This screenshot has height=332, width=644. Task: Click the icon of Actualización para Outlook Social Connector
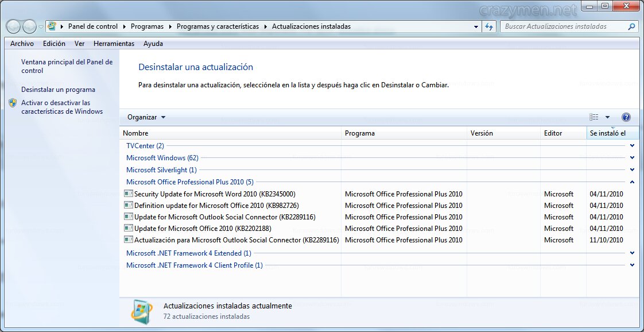tap(129, 240)
